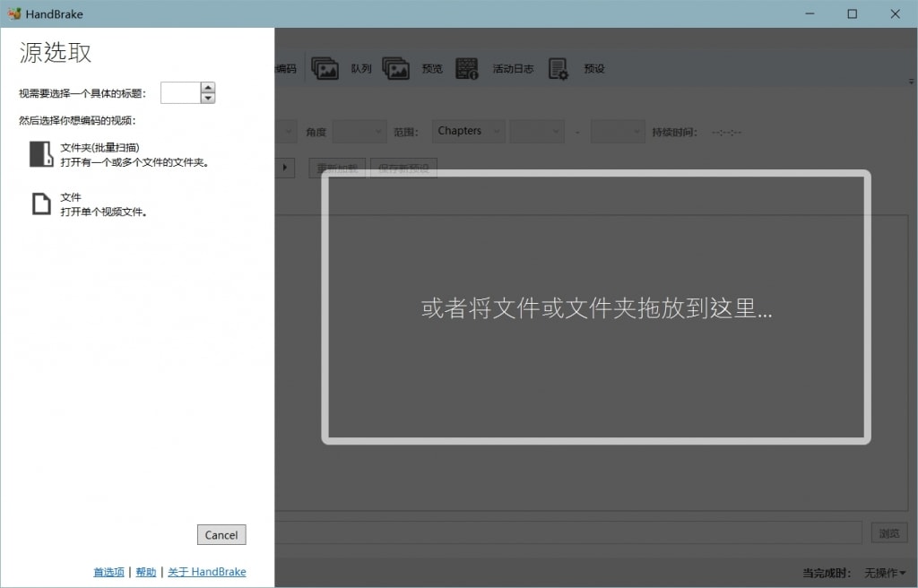Click the drop files or folders here area
The height and width of the screenshot is (588, 918).
pyautogui.click(x=596, y=307)
